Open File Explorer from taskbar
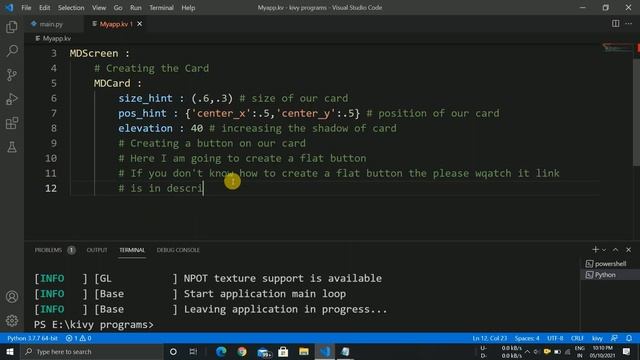Viewport: 640px width, 360px height. [x=304, y=351]
